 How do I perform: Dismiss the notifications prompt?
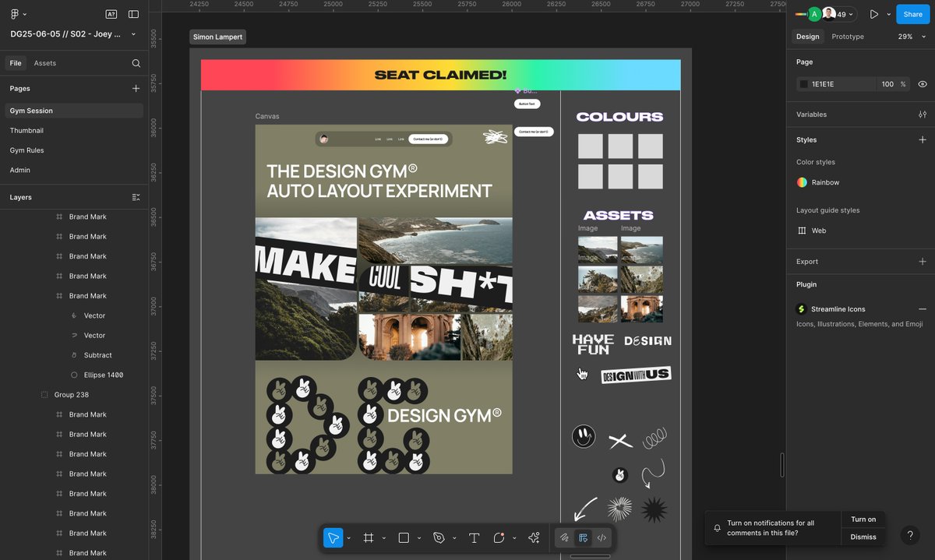tap(863, 537)
